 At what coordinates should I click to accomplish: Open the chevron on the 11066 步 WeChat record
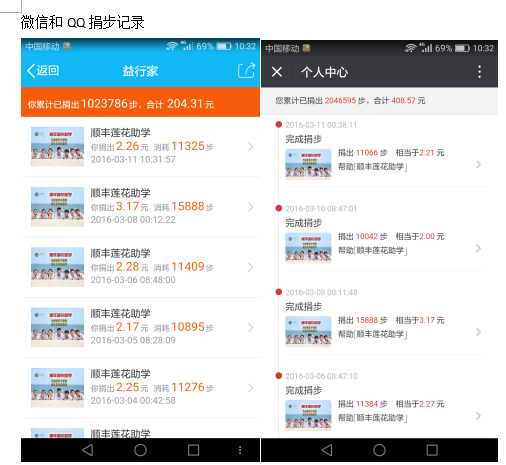478,165
